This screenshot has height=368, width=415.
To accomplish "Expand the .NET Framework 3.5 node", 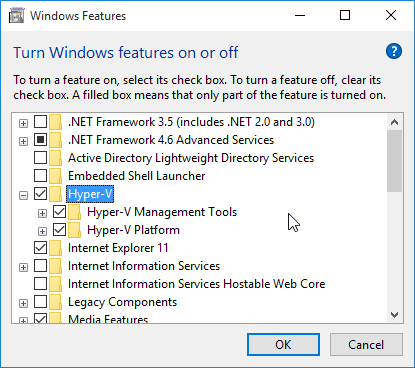I will [x=23, y=124].
